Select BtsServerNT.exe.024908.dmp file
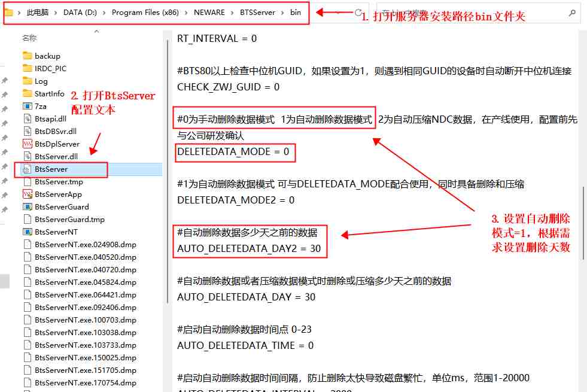This screenshot has height=392, width=587. click(85, 244)
